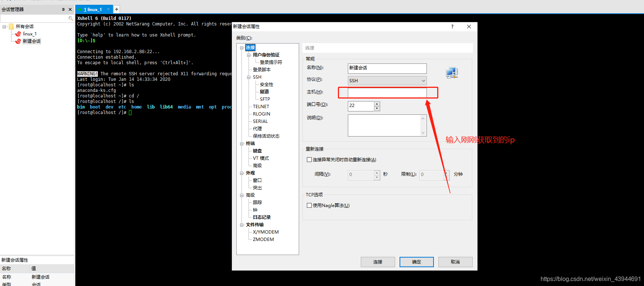
Task: Click the 名称 input field
Action: point(387,68)
